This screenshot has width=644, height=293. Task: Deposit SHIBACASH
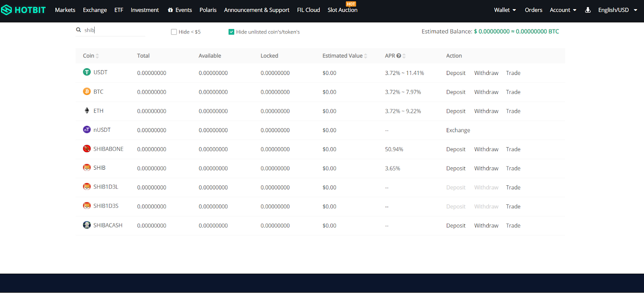[x=456, y=226]
